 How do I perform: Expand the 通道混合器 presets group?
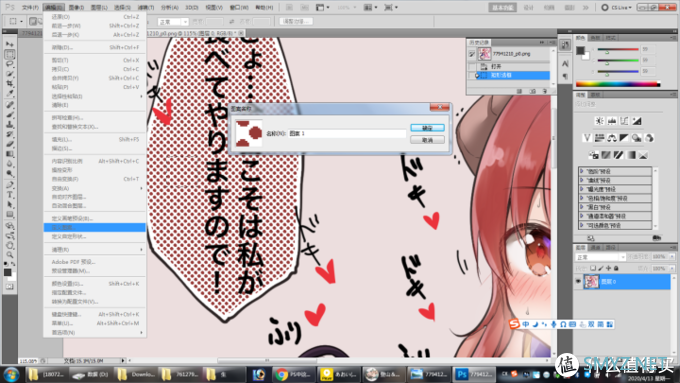[x=582, y=216]
